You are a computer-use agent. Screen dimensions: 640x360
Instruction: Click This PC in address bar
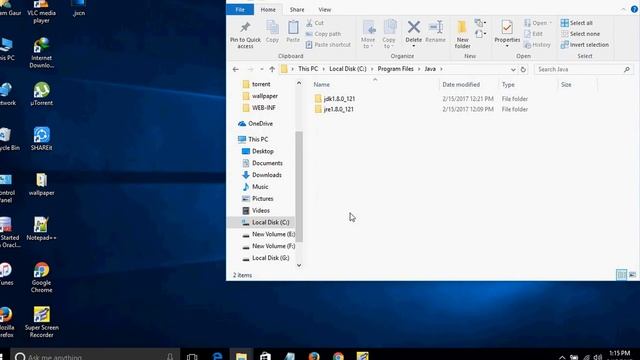[x=308, y=69]
